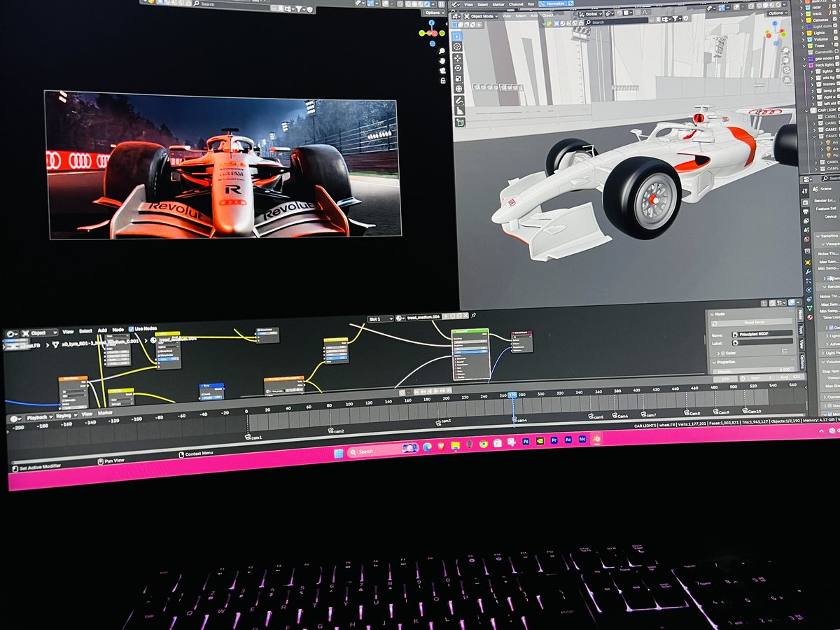Switch to Tool tab in node editor sidebar

(801, 330)
